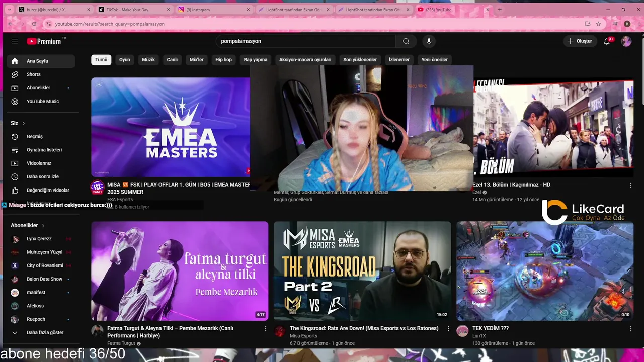Open Muhteşem Yüzyıl channel subscription
The height and width of the screenshot is (362, 644).
41,252
